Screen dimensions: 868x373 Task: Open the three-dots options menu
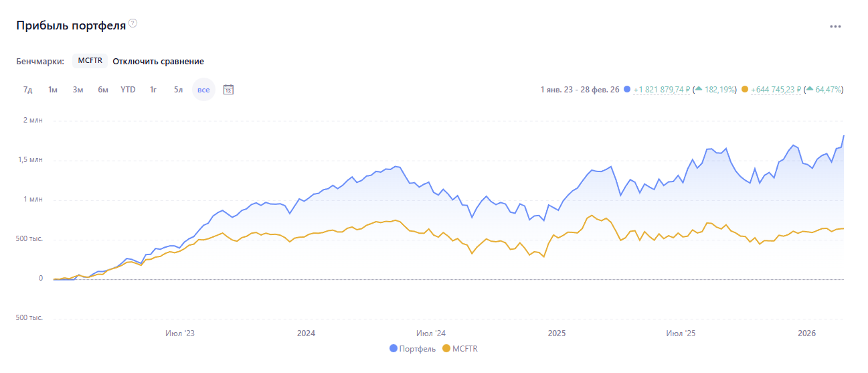pyautogui.click(x=835, y=27)
